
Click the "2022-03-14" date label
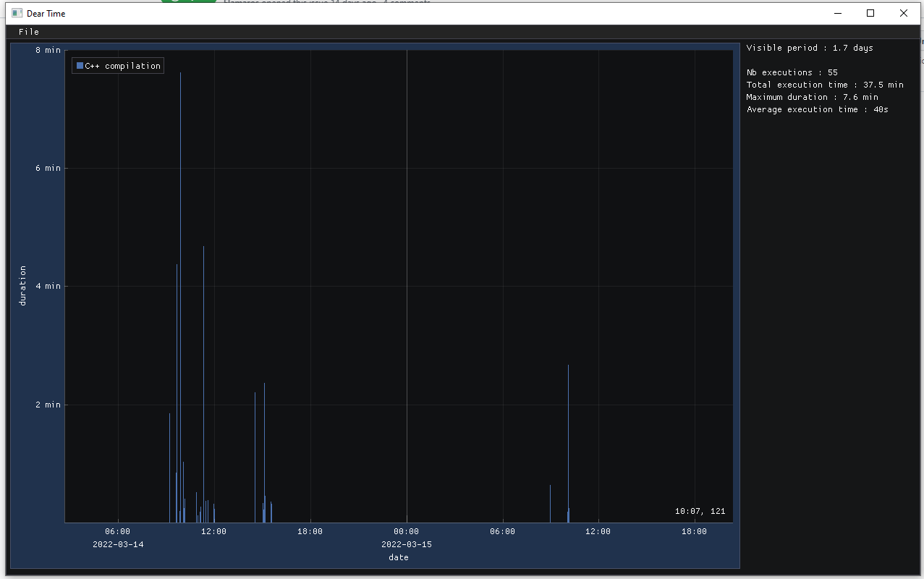pos(117,544)
